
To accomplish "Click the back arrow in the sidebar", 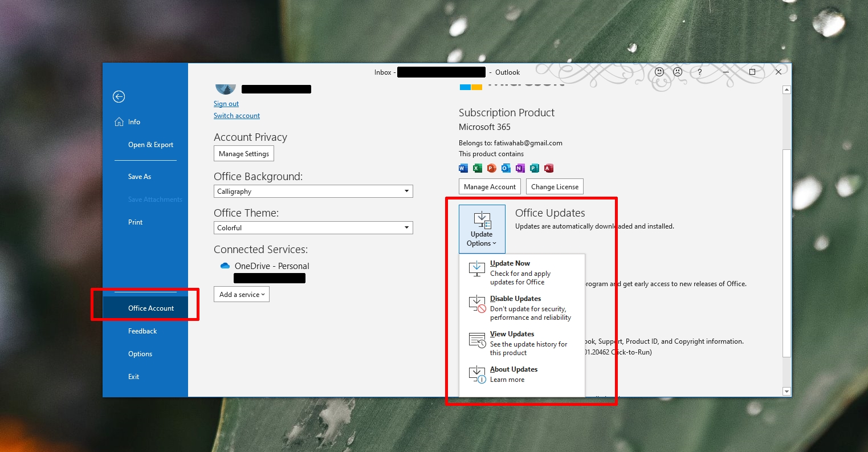I will tap(119, 97).
